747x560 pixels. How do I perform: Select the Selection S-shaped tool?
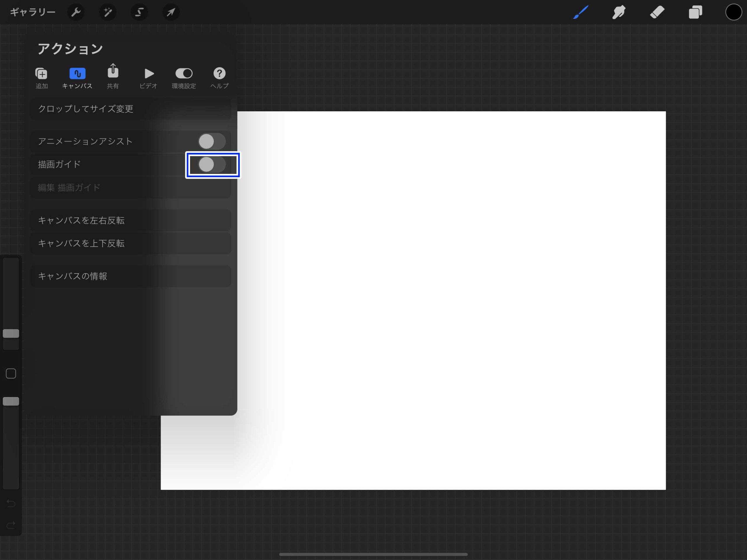coord(139,12)
